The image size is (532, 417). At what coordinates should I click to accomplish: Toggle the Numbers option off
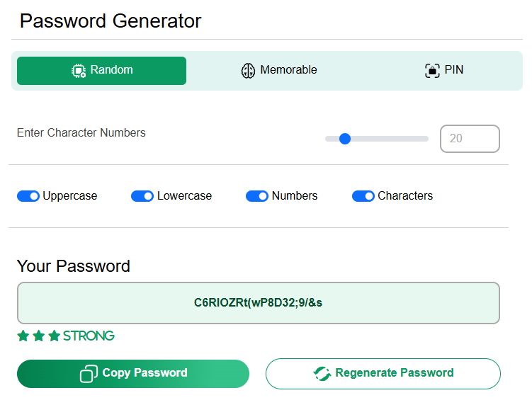click(257, 196)
